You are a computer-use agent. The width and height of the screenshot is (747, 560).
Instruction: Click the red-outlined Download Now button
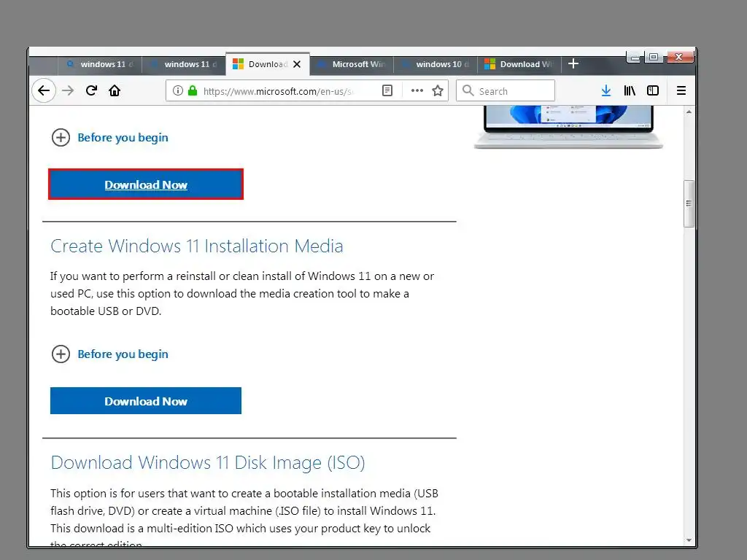click(x=146, y=184)
